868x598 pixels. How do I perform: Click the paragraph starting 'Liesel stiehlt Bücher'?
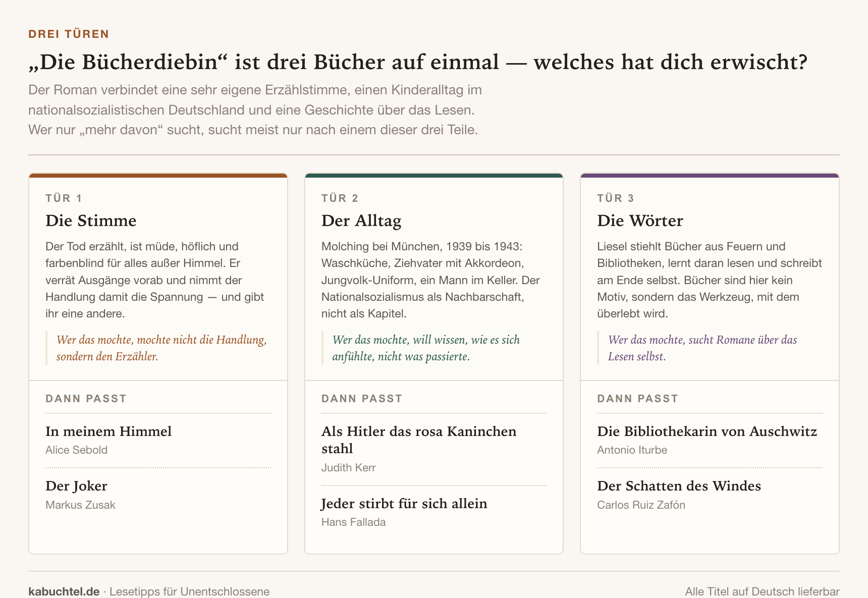[x=710, y=280]
